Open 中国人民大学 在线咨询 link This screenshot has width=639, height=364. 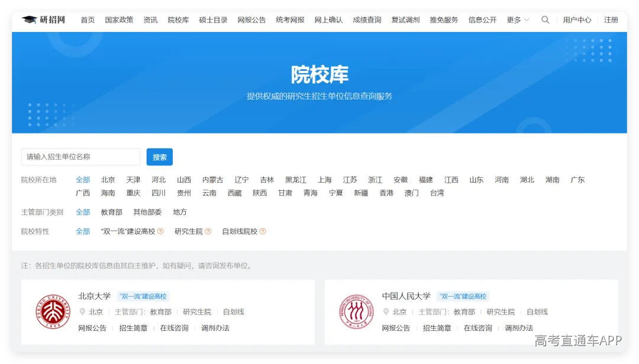(478, 328)
